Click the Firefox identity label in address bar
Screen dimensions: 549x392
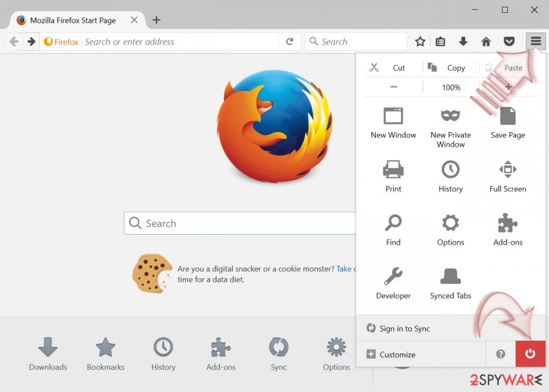61,42
